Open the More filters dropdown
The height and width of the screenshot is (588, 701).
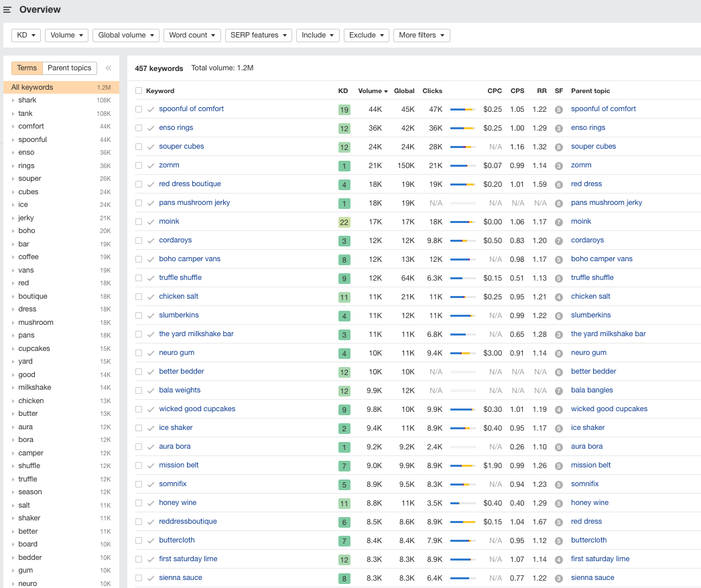422,35
